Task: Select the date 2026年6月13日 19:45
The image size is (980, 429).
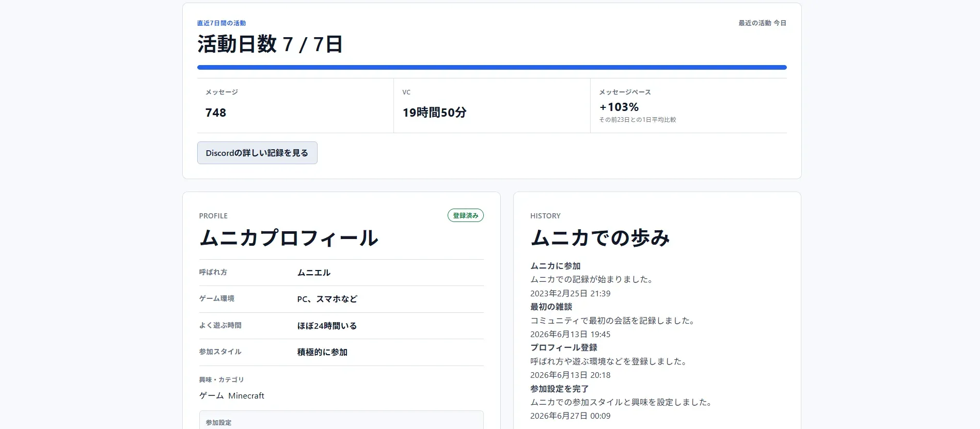Action: point(571,334)
